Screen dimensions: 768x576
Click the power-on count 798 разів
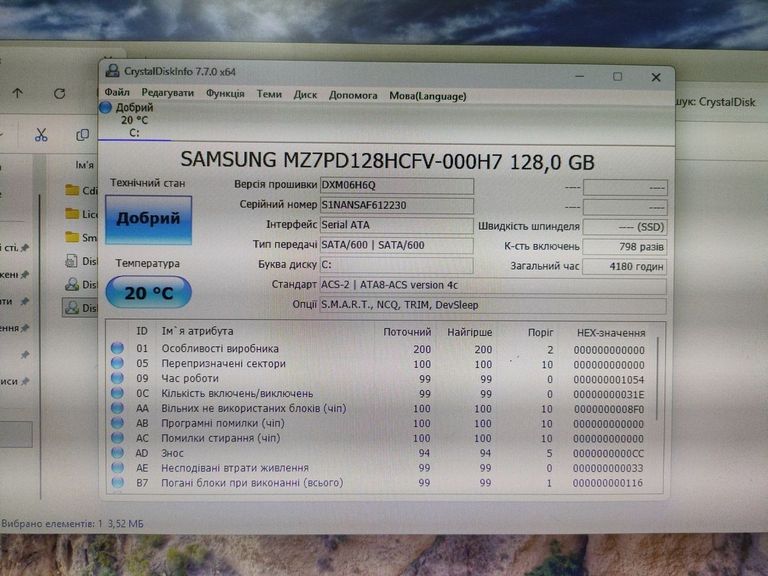coord(624,247)
